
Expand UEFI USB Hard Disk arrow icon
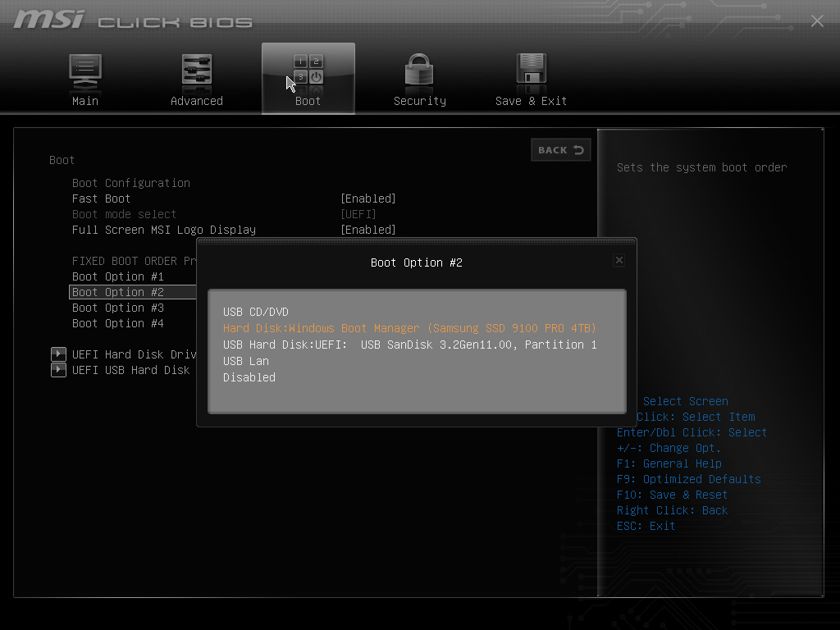tap(58, 370)
